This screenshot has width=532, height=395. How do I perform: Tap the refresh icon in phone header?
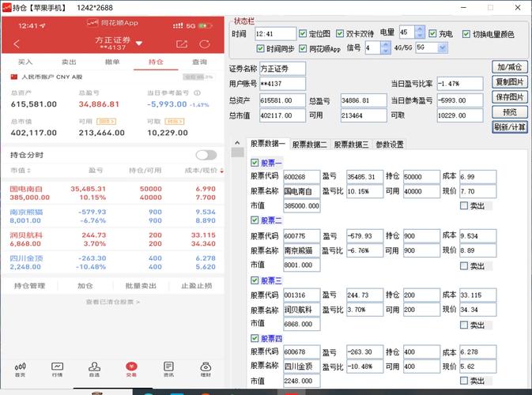pyautogui.click(x=206, y=44)
